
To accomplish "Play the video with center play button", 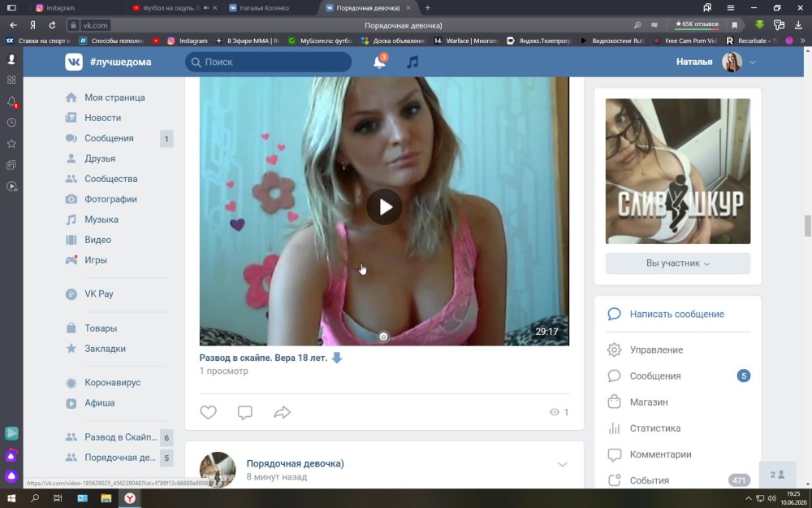I will click(384, 206).
